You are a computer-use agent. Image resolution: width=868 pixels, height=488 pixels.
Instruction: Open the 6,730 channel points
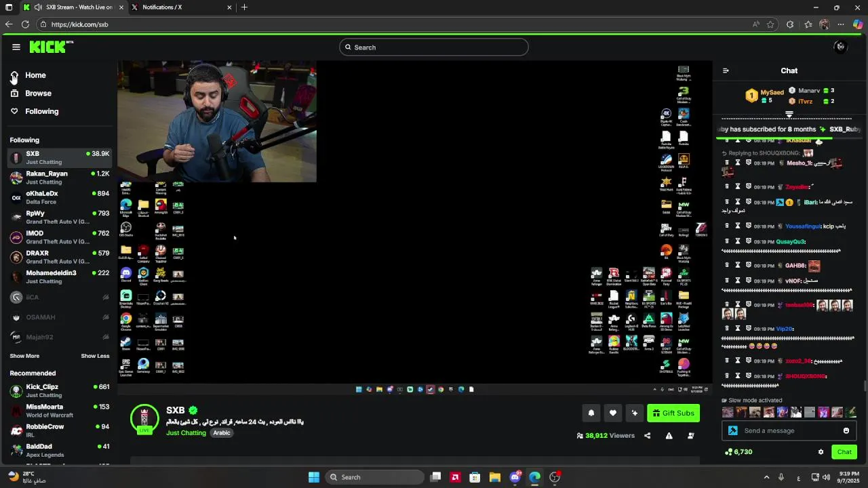point(738,452)
